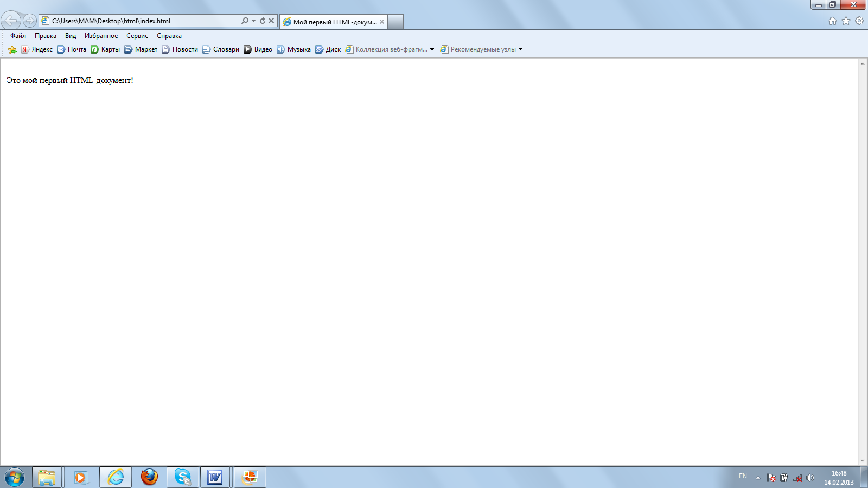Viewport: 868px width, 488px height.
Task: Open Tools gear icon at top right
Action: [859, 21]
